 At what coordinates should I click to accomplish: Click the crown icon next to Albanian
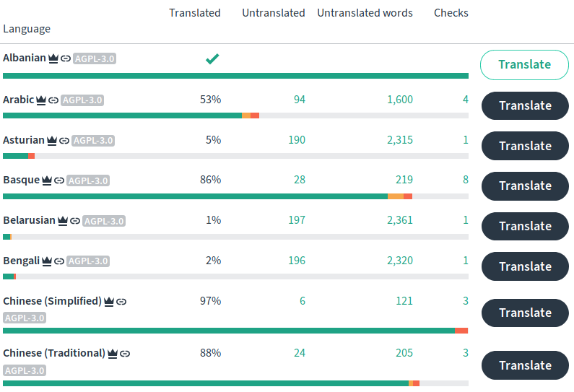point(53,58)
